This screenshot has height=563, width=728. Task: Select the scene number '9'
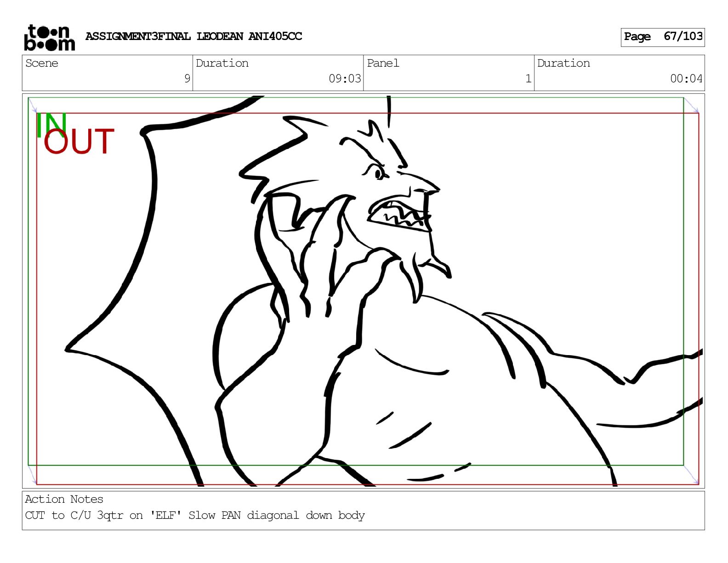187,79
